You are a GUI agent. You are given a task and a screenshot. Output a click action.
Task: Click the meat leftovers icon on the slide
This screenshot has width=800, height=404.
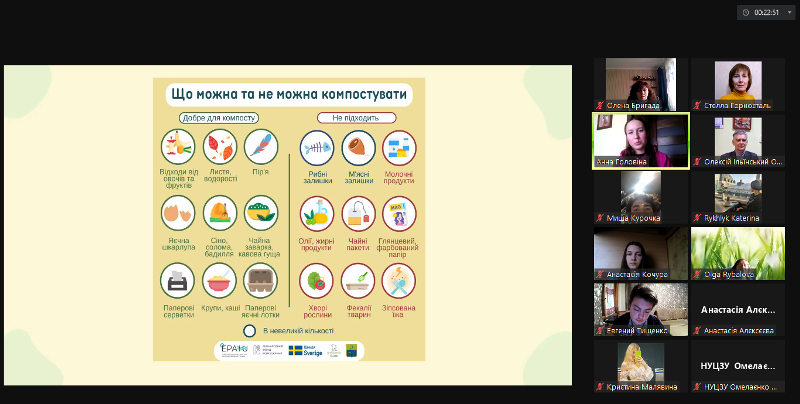click(x=358, y=149)
